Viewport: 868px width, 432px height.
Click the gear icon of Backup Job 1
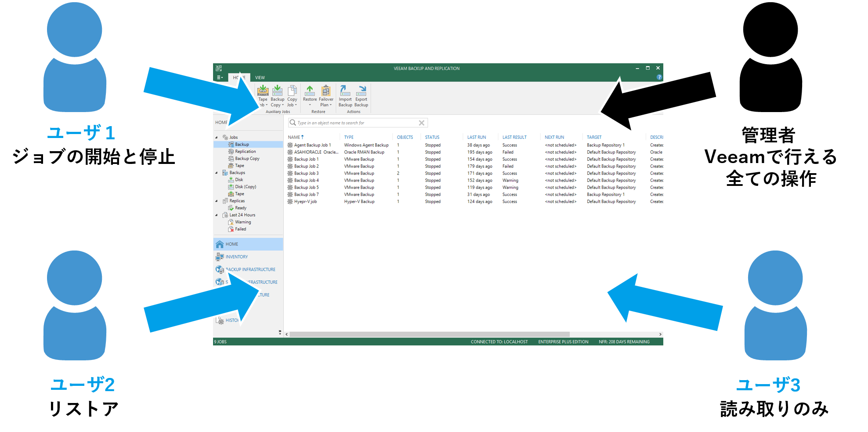(x=290, y=159)
